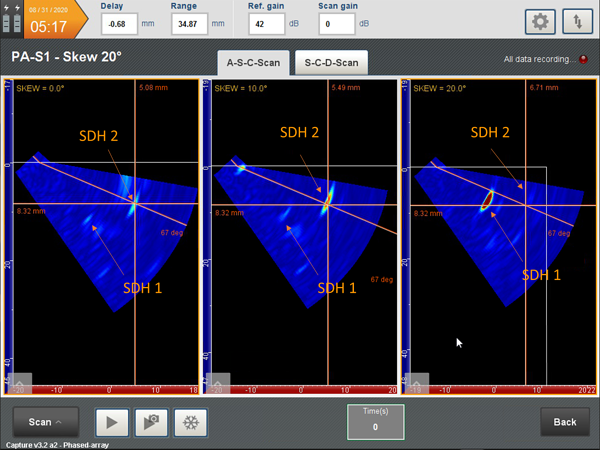Image resolution: width=600 pixels, height=450 pixels.
Task: Start playback with the play button
Action: coord(112,422)
